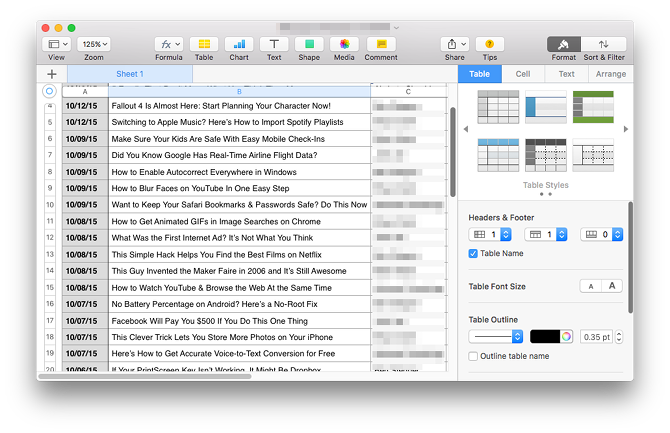Enable Outline table name checkbox
Viewport: 670px width, 433px height.
(x=474, y=356)
